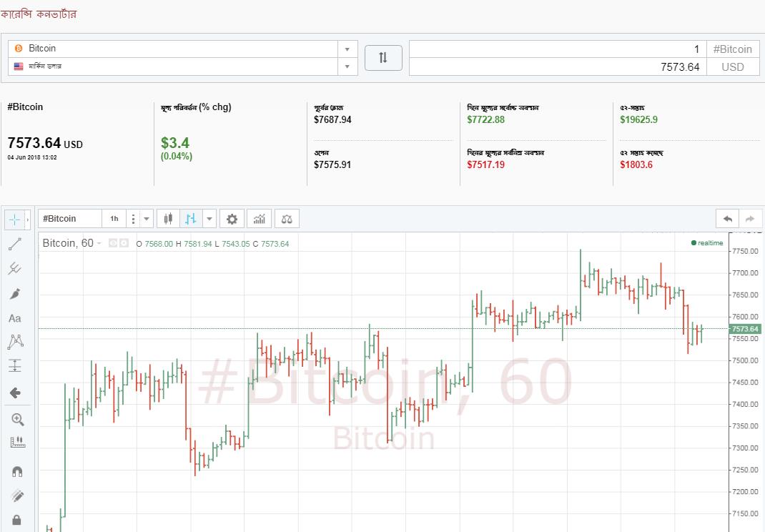The image size is (765, 532).
Task: Toggle the legend eye visibility icon
Action: coord(113,243)
